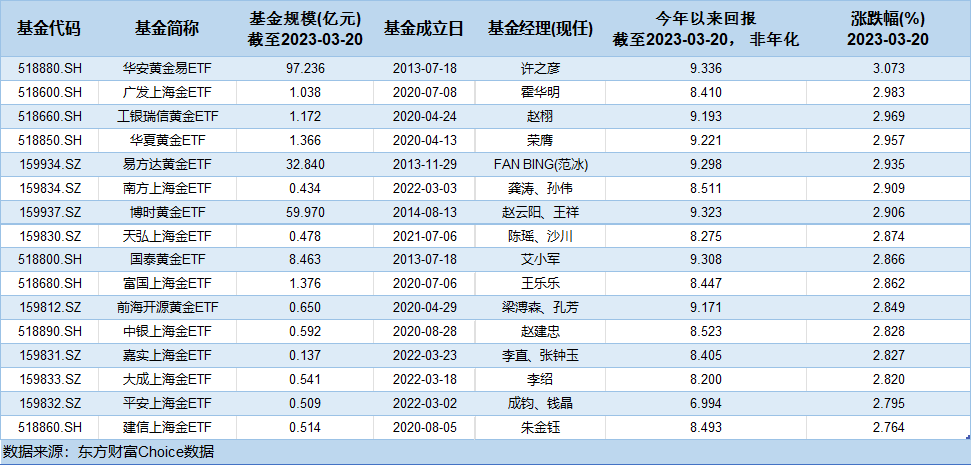Click the 易方达黄金ETF fund name
Image resolution: width=972 pixels, height=466 pixels.
(x=164, y=162)
